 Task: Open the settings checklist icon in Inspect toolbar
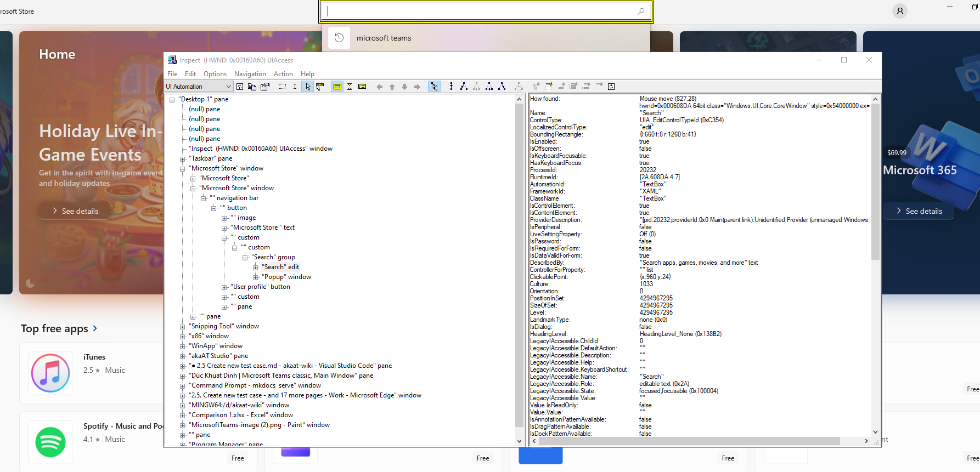[x=265, y=87]
